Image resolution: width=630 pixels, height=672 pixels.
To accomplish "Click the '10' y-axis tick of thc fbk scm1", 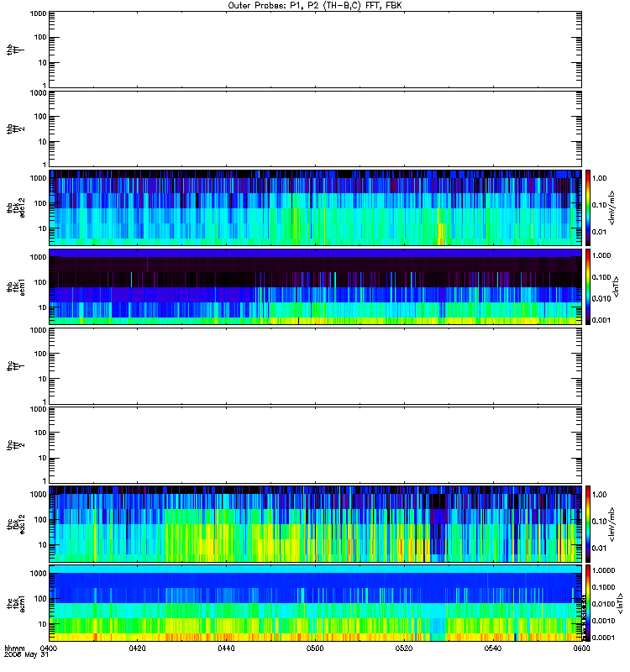I will [x=43, y=624].
